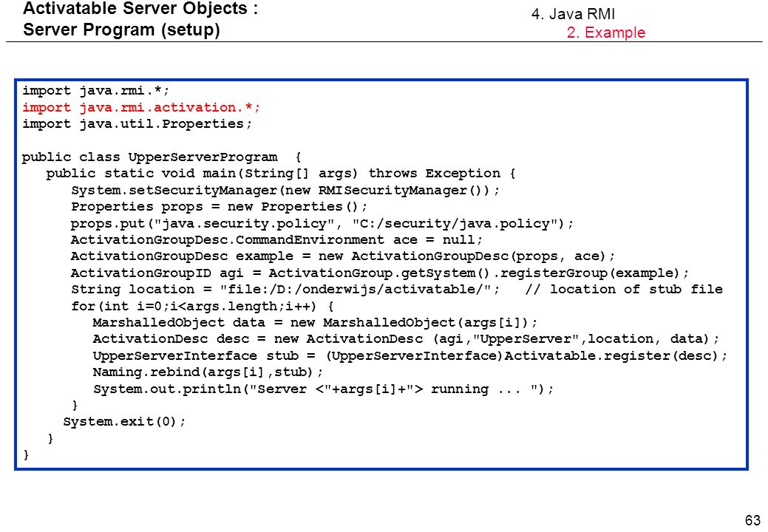This screenshot has height=532, width=768.
Task: Click the main method signature line
Action: 281,174
